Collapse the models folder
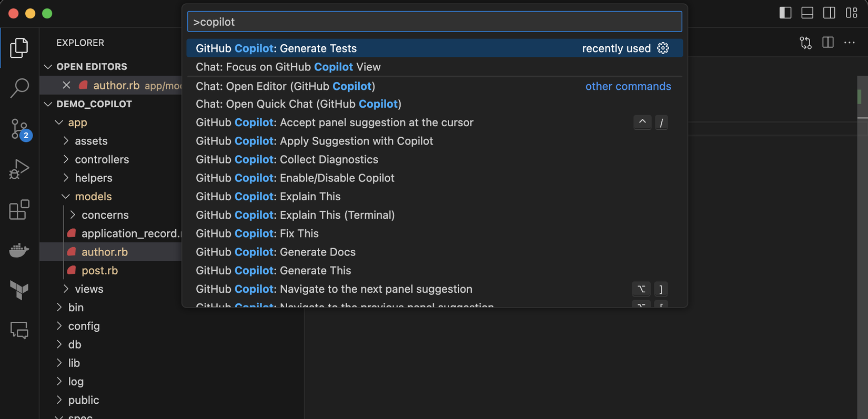The image size is (868, 419). [66, 197]
